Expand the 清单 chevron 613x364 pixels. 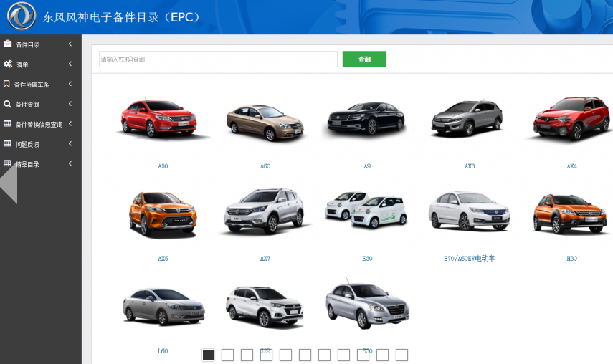pyautogui.click(x=70, y=64)
